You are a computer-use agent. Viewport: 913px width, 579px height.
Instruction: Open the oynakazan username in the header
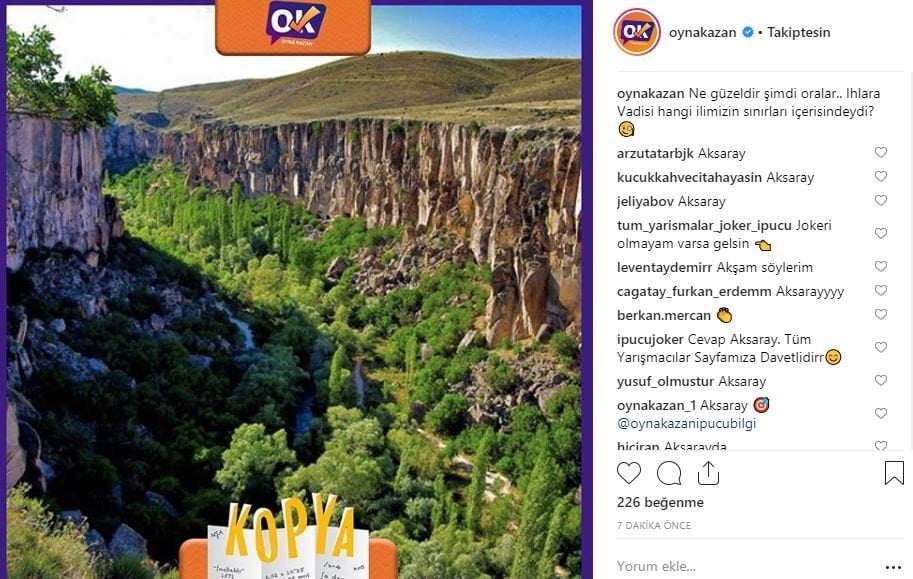702,33
